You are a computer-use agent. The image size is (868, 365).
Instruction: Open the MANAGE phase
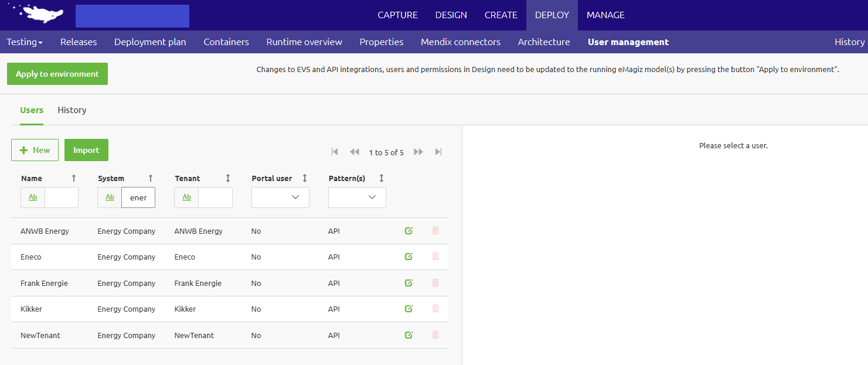point(605,15)
